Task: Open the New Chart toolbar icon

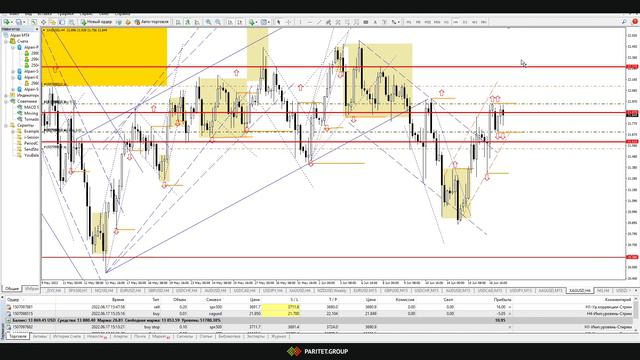Action: 7,22
